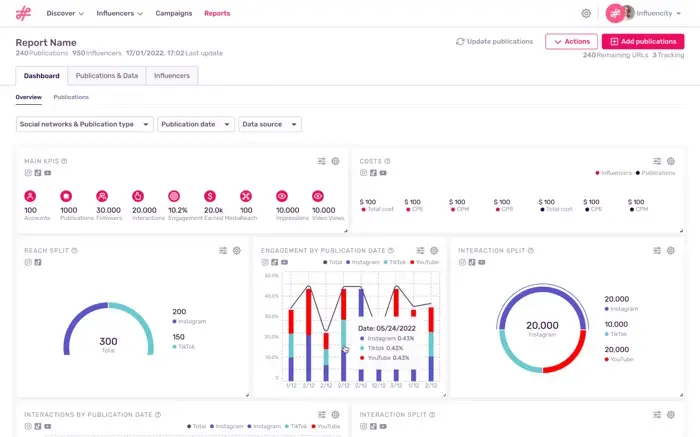Switch to the Influencers tab
Screen dimensions: 700x437
[x=172, y=76]
